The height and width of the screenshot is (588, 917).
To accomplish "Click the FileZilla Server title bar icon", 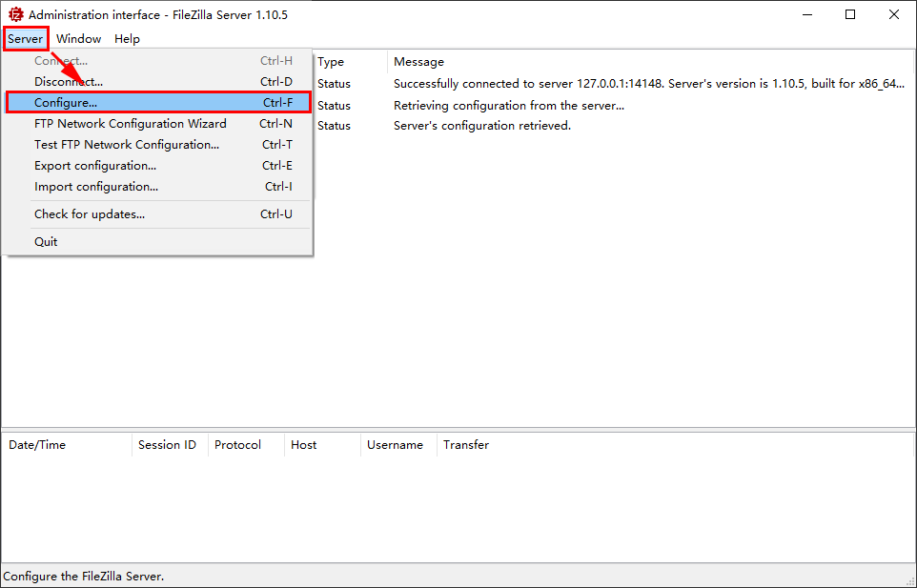I will [x=16, y=14].
